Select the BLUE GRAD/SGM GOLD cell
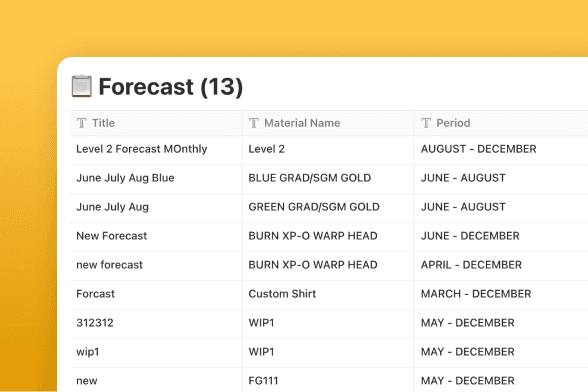588x392 pixels. tap(328, 178)
